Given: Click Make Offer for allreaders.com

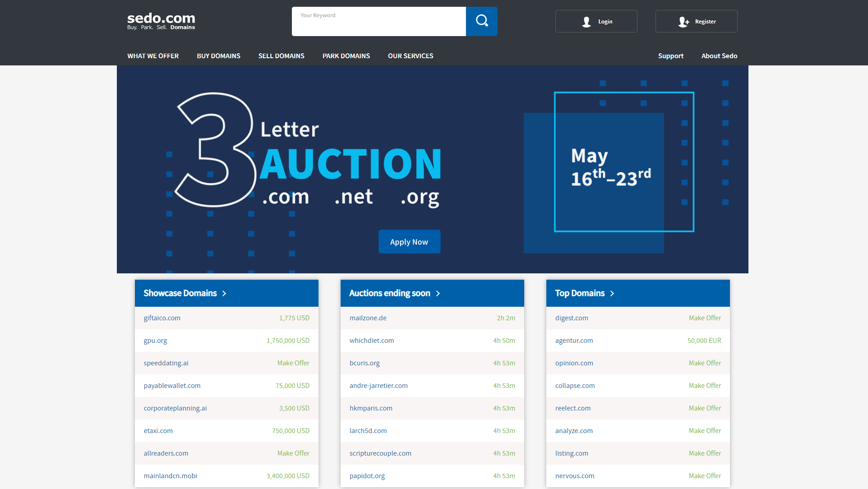Looking at the screenshot, I should tap(293, 453).
